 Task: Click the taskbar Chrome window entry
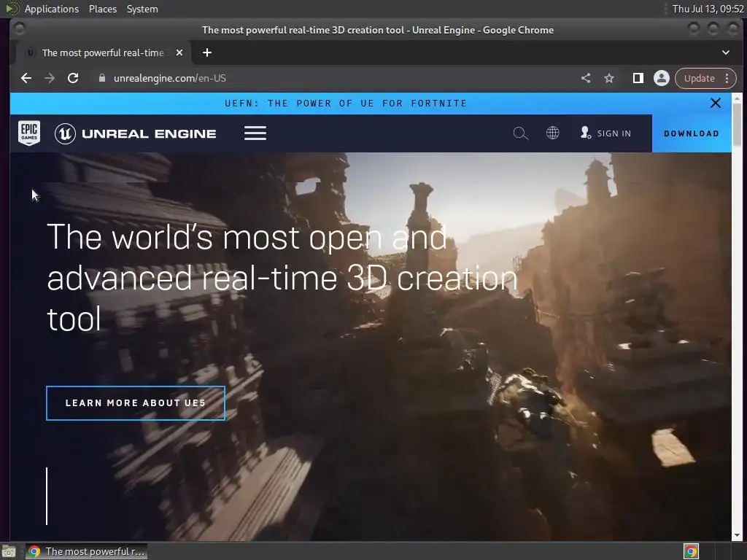86,551
